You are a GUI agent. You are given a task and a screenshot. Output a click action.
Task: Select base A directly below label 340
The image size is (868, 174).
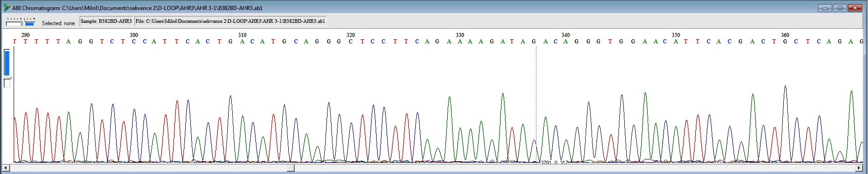pyautogui.click(x=566, y=42)
